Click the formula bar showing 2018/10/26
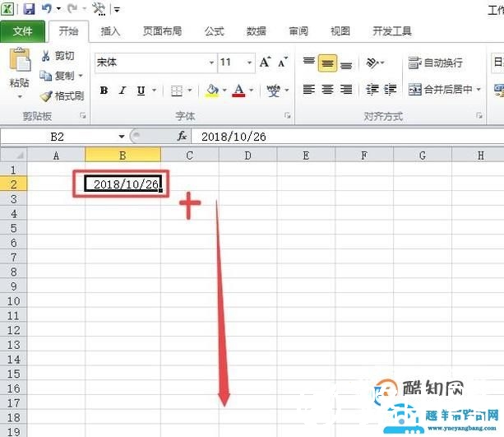This screenshot has width=504, height=437. (348, 137)
